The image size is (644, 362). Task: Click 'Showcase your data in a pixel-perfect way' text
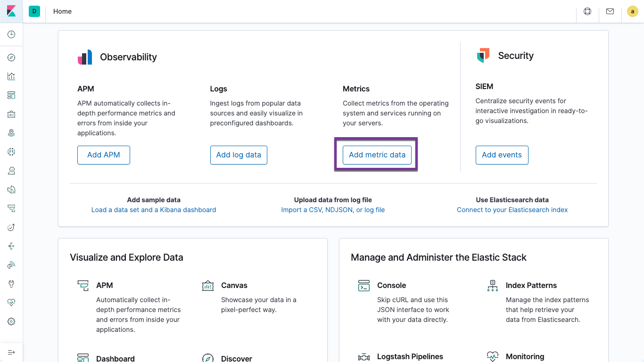coord(259,304)
